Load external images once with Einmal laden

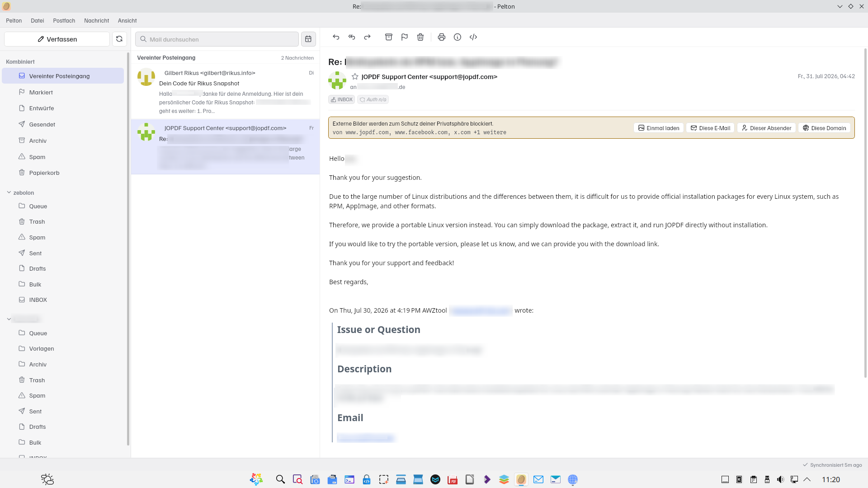click(x=659, y=128)
